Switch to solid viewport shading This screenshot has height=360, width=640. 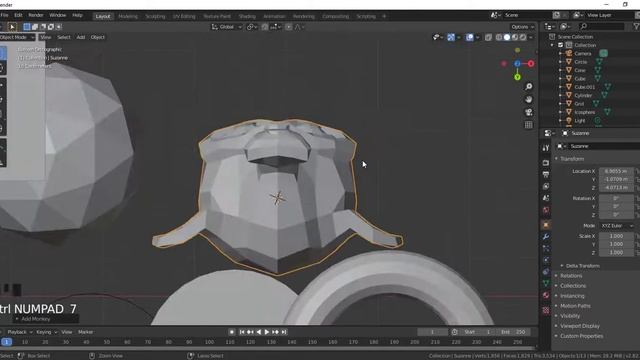507,38
